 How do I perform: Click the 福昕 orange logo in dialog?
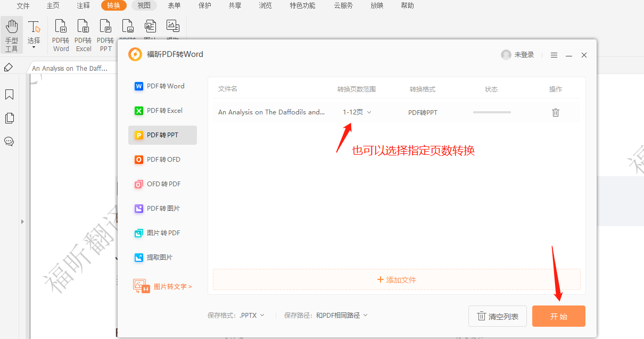tap(135, 54)
